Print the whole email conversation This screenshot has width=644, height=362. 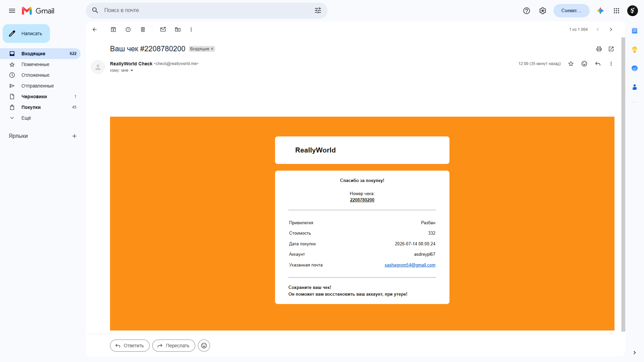599,49
